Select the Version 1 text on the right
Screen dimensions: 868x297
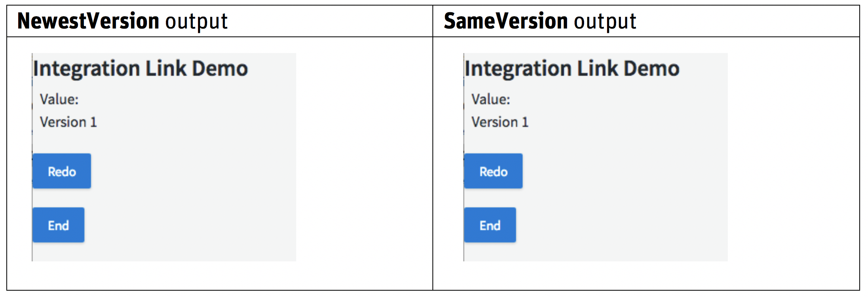tap(500, 122)
